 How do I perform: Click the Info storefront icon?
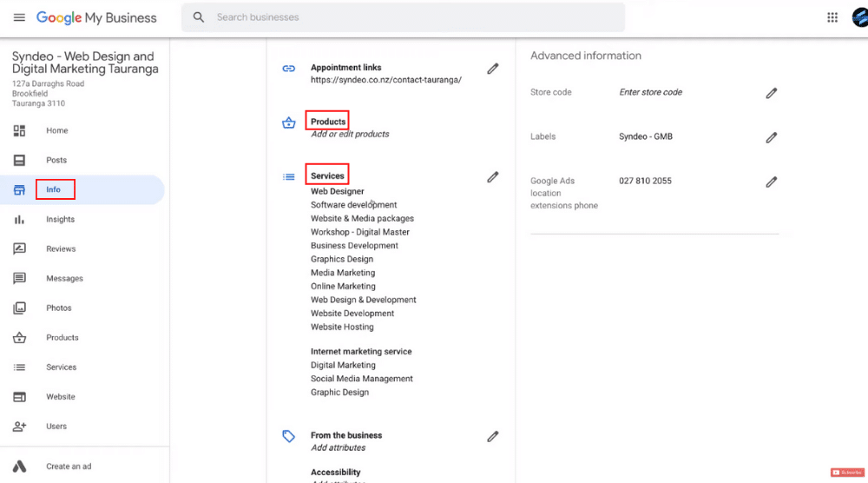click(x=19, y=190)
